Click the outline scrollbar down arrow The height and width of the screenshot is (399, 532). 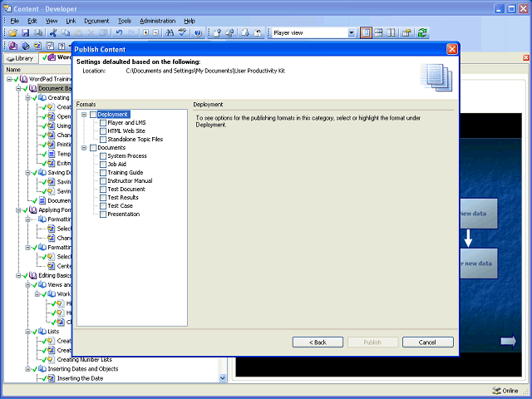223,378
